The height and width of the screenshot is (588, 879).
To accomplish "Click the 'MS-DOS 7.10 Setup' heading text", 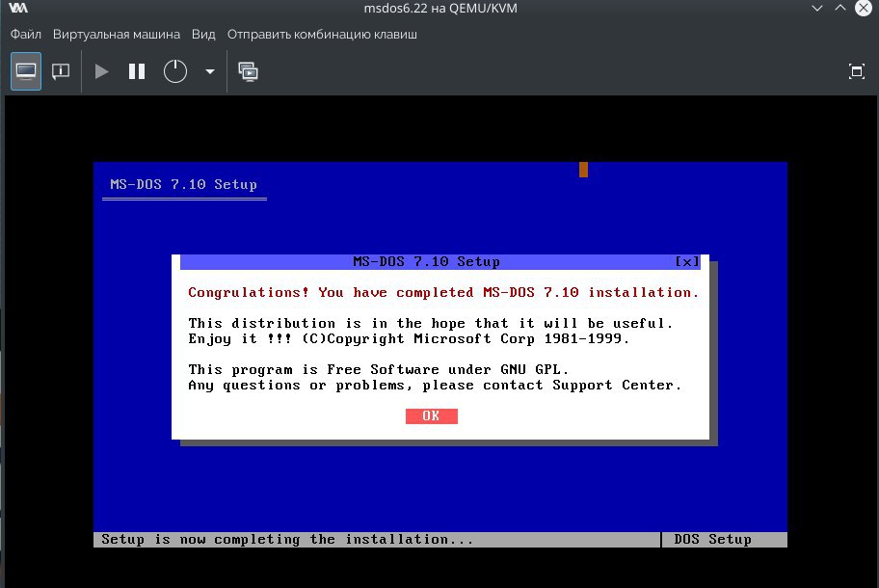I will click(184, 184).
